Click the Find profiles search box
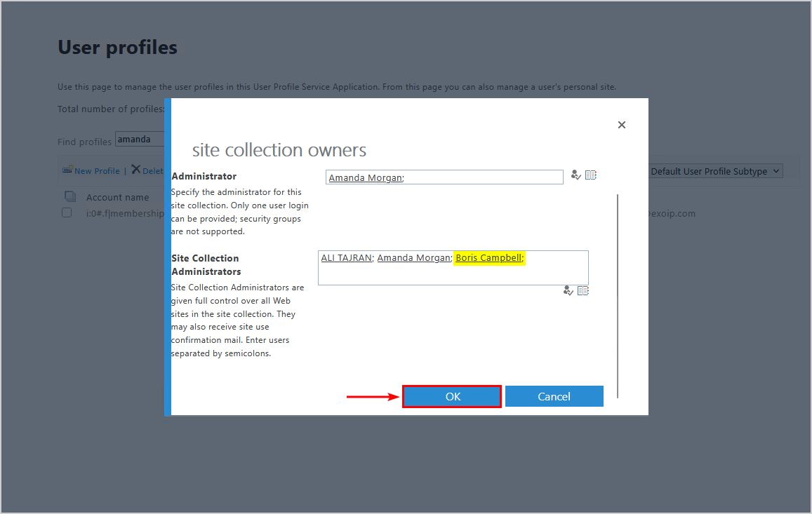The width and height of the screenshot is (812, 514). click(140, 140)
